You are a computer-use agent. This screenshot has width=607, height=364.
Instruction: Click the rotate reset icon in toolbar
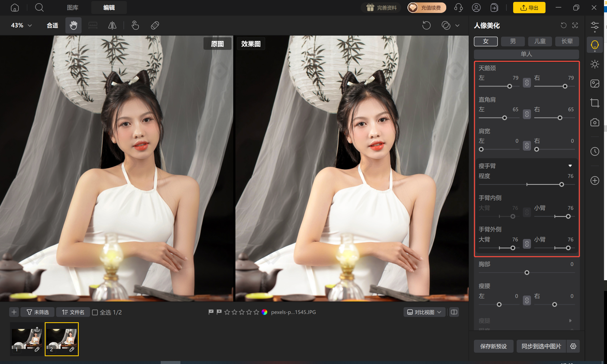tap(426, 25)
